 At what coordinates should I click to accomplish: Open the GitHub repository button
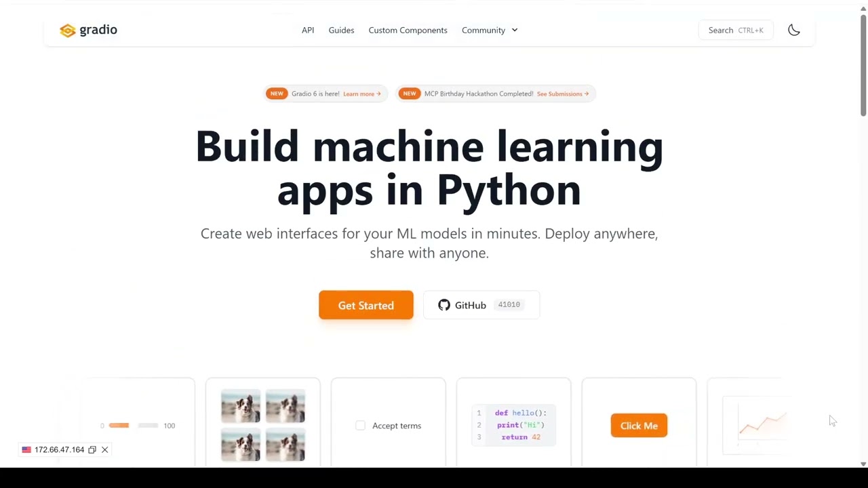point(481,305)
